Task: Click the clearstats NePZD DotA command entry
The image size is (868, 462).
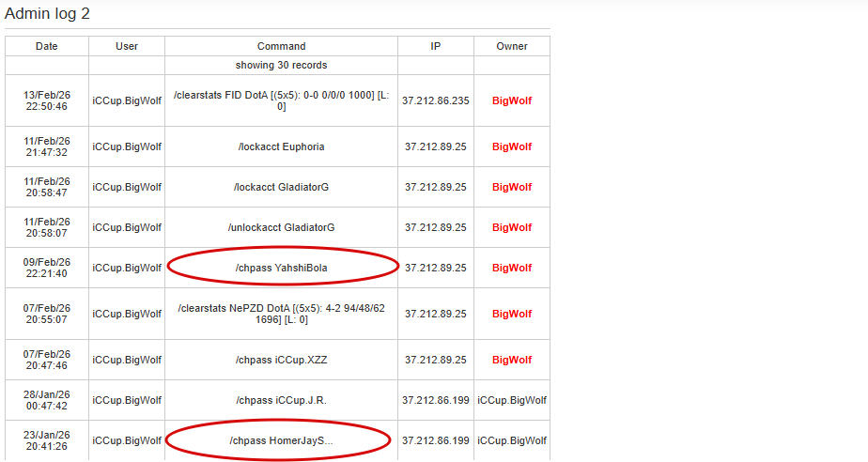Action: [x=281, y=314]
